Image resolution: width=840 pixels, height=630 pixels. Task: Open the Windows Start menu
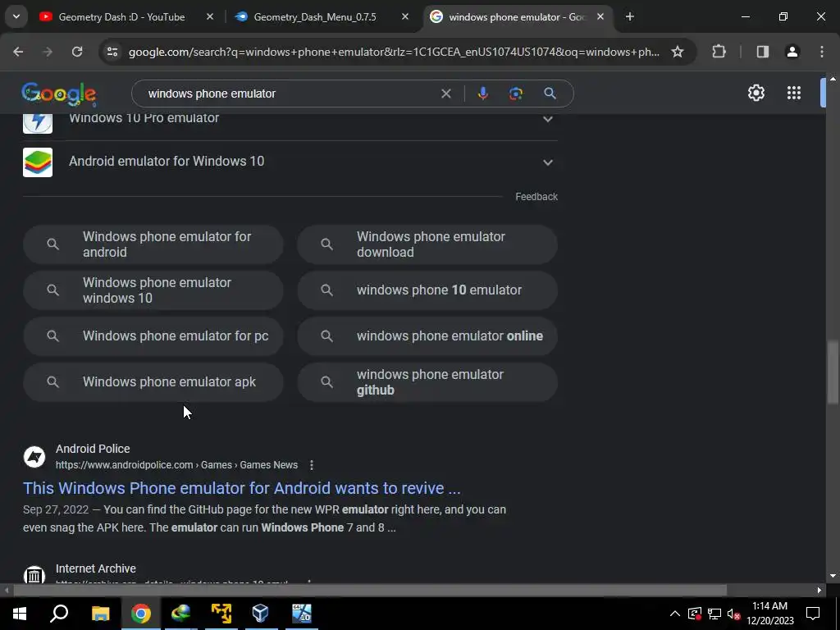click(20, 614)
